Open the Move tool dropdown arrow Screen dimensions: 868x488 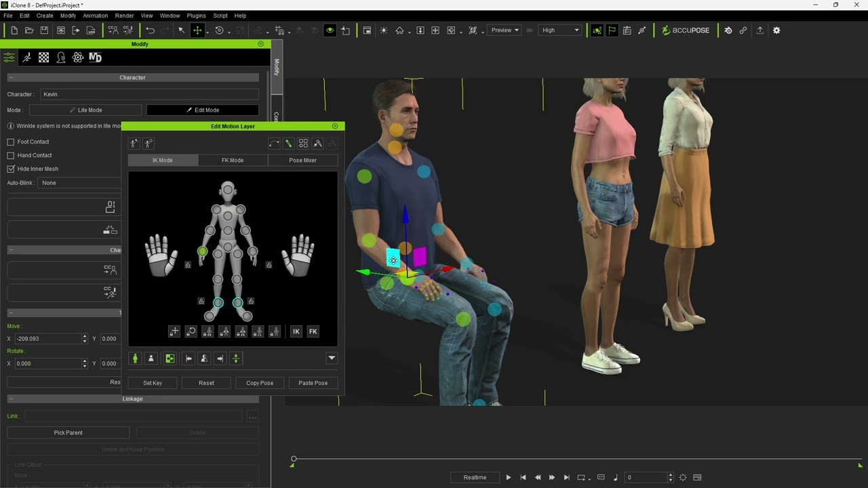pos(207,32)
